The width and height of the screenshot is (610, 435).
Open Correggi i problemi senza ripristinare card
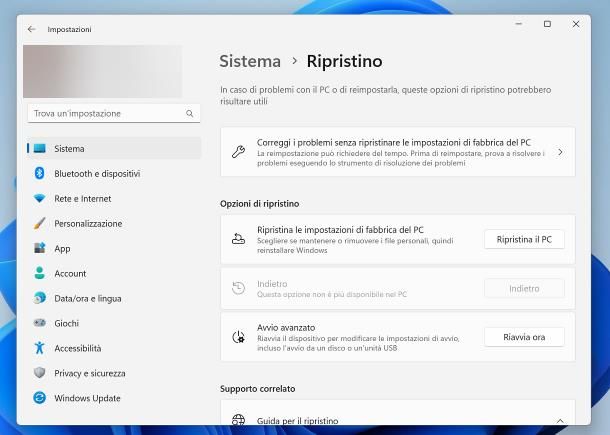click(398, 152)
